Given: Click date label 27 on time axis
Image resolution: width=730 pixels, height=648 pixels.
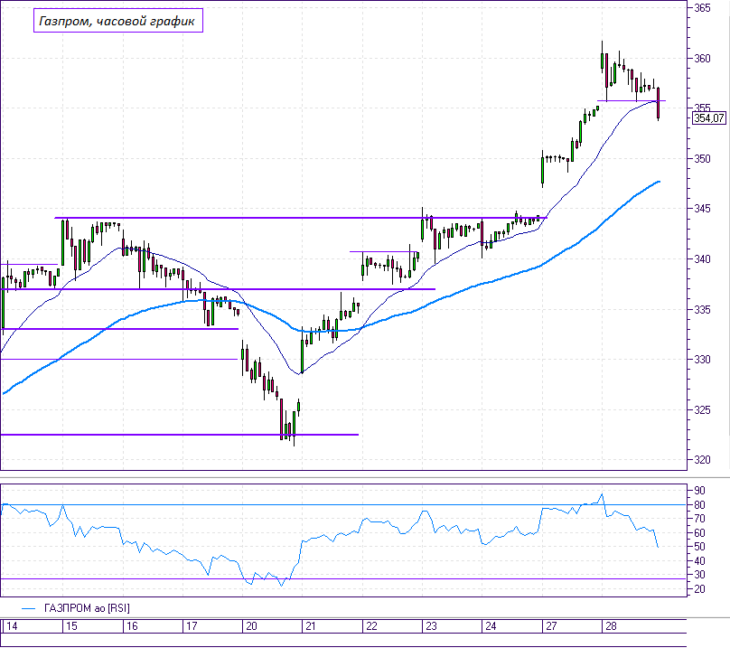Looking at the screenshot, I should [551, 626].
